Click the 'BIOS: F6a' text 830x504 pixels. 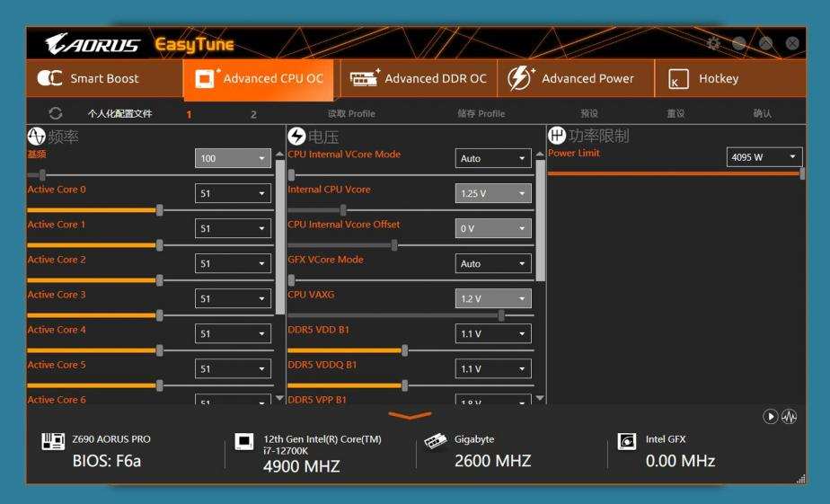click(x=107, y=461)
